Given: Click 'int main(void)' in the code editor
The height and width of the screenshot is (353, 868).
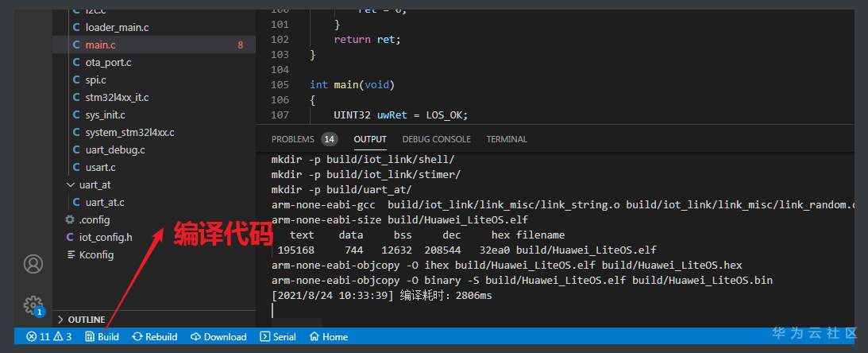Looking at the screenshot, I should point(352,85).
